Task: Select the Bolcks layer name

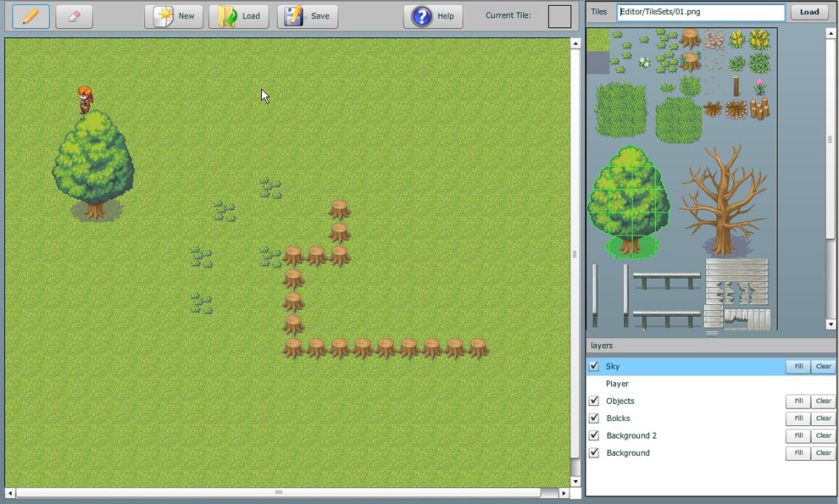Action: click(618, 418)
